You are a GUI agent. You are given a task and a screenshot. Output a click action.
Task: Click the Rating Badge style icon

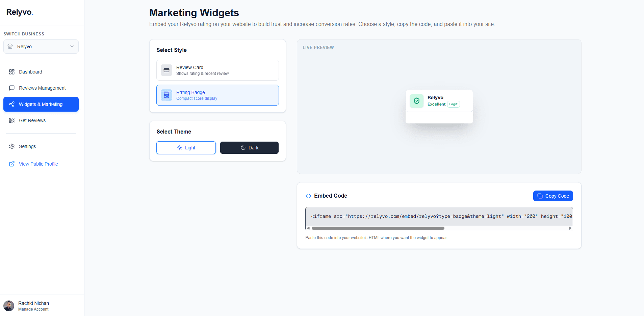point(166,95)
